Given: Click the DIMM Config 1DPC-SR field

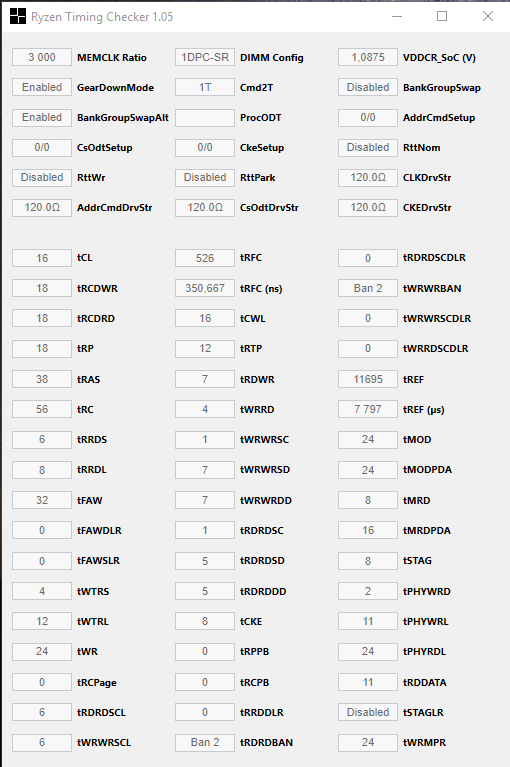Looking at the screenshot, I should coord(205,57).
